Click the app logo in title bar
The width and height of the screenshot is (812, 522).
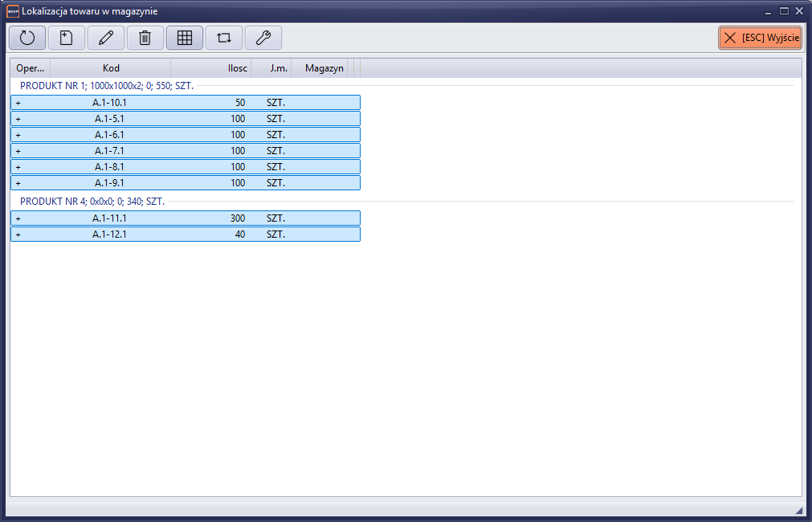coord(12,11)
